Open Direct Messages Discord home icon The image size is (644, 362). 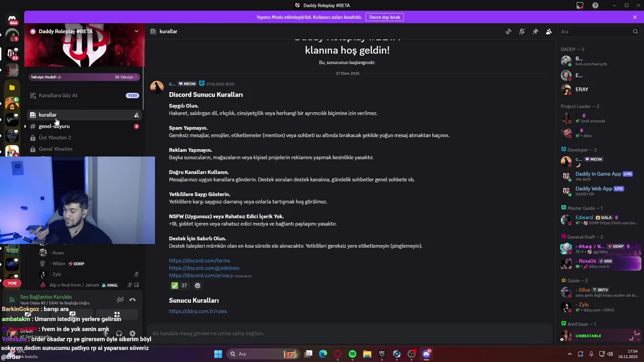click(12, 19)
